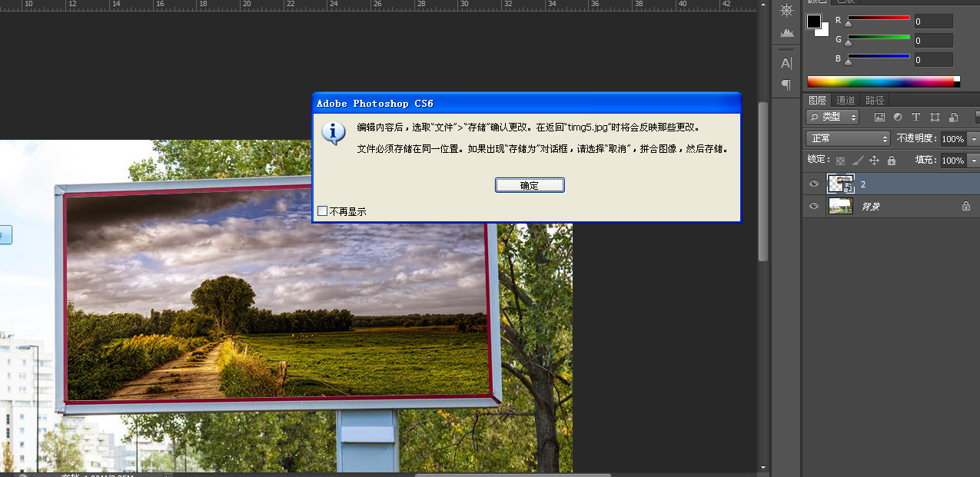The height and width of the screenshot is (477, 980).
Task: Switch to the 路径 tab
Action: pyautogui.click(x=875, y=100)
